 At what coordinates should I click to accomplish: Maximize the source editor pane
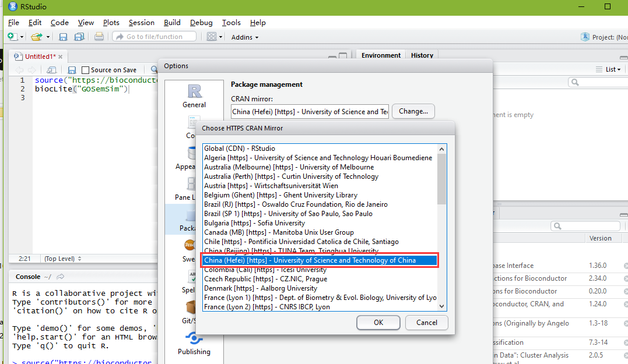[343, 55]
